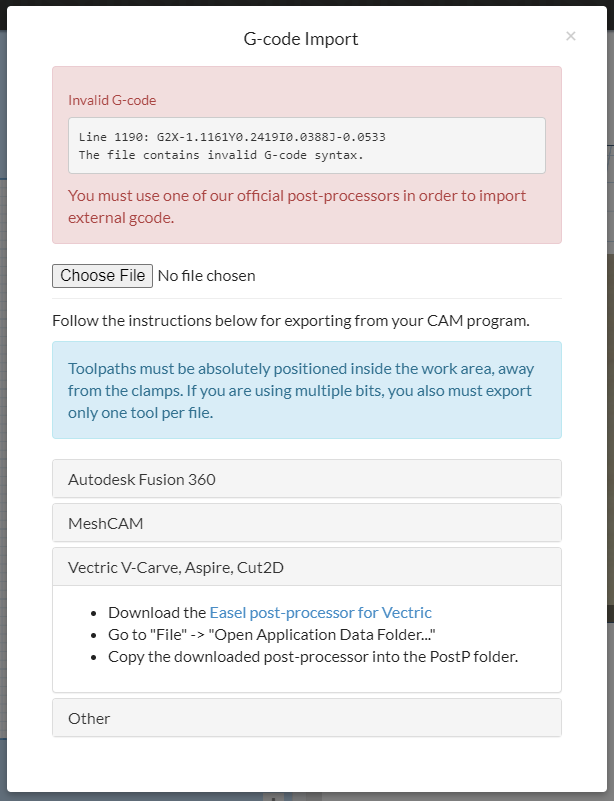Click the "Line 1190" G-code error line
Viewport: 614px width, 801px height.
(x=232, y=137)
